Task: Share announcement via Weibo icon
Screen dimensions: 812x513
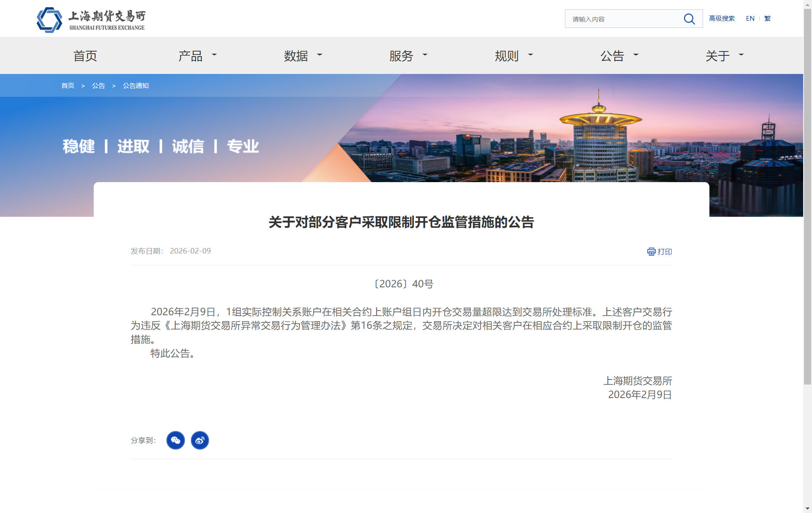Action: (x=200, y=440)
